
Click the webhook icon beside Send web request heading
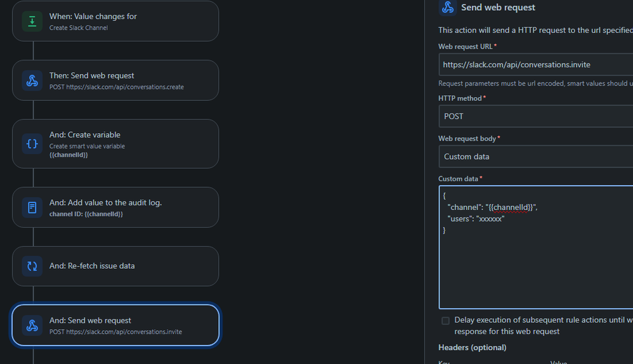click(x=448, y=7)
